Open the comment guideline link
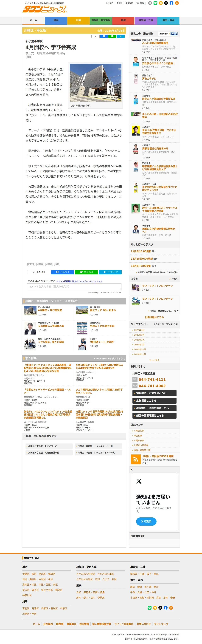The image size is (202, 644). (x=79, y=281)
